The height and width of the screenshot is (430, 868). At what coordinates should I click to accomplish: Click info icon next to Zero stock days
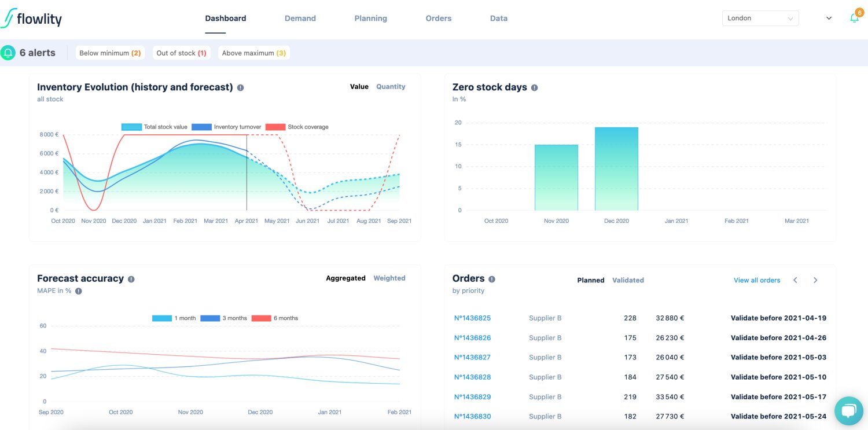pos(534,88)
